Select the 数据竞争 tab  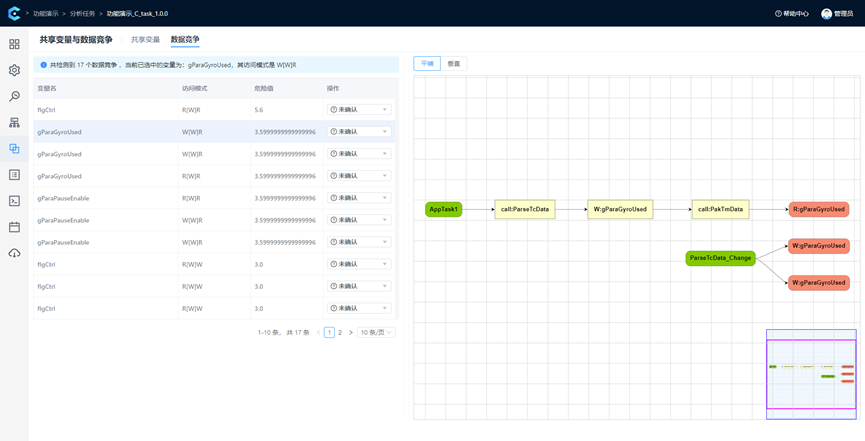[185, 40]
